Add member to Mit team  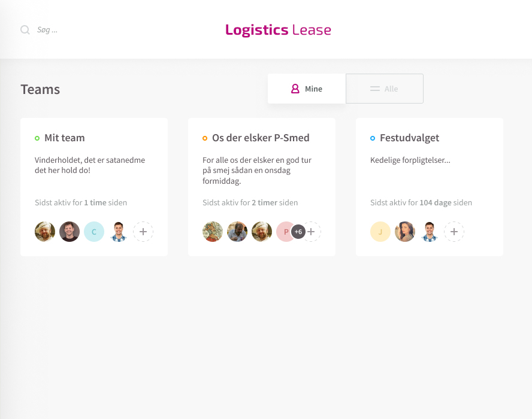click(x=143, y=232)
